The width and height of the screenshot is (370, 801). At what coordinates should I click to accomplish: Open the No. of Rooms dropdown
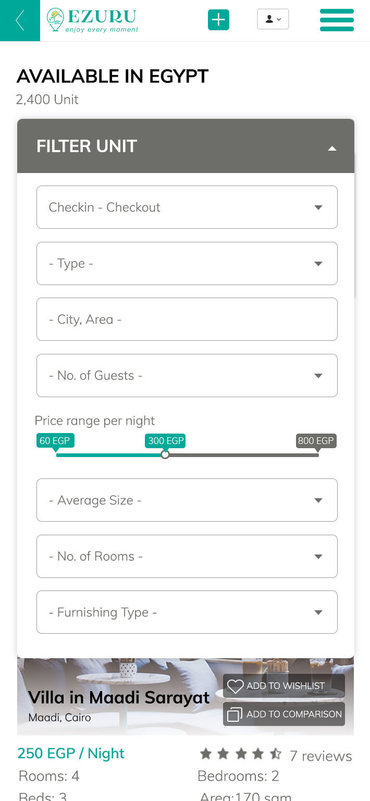(x=187, y=556)
